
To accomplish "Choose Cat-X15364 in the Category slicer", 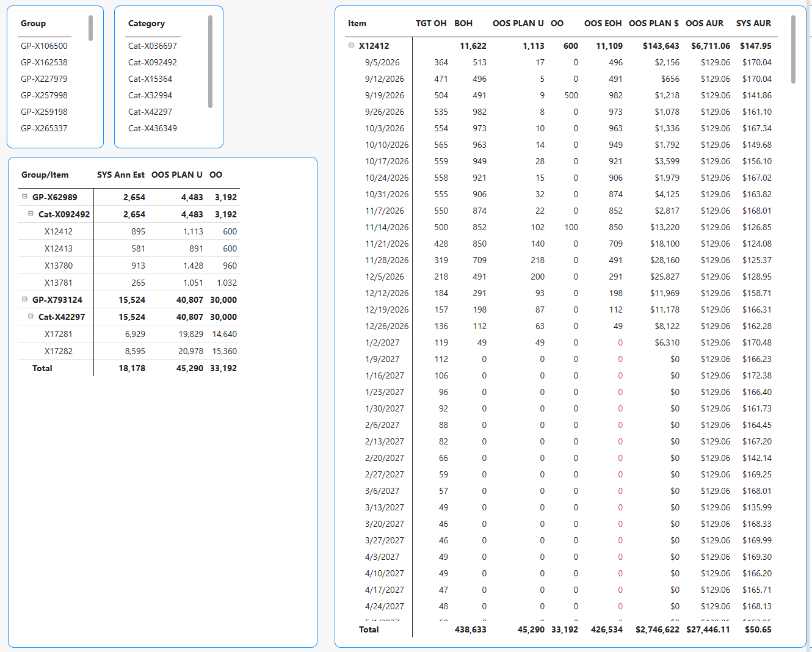I will coord(150,79).
